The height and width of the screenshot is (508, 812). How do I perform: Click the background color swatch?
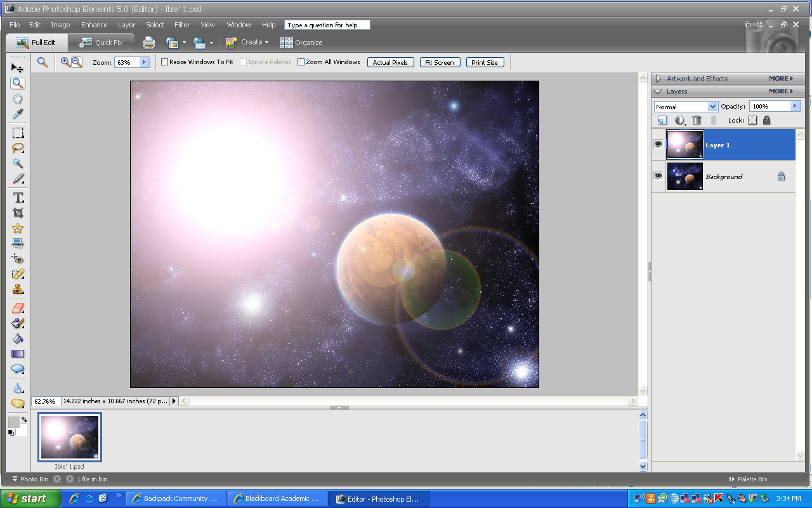point(23,430)
